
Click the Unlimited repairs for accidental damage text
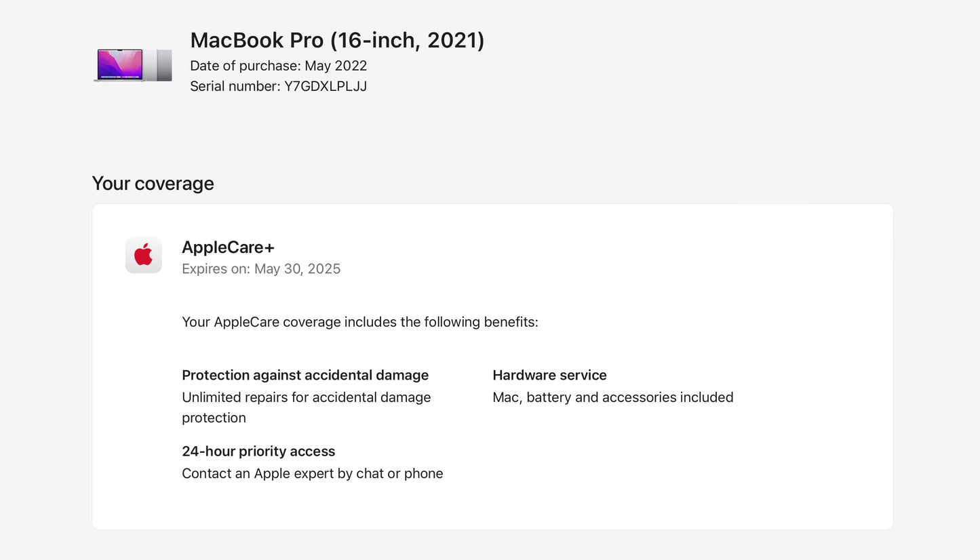[306, 397]
